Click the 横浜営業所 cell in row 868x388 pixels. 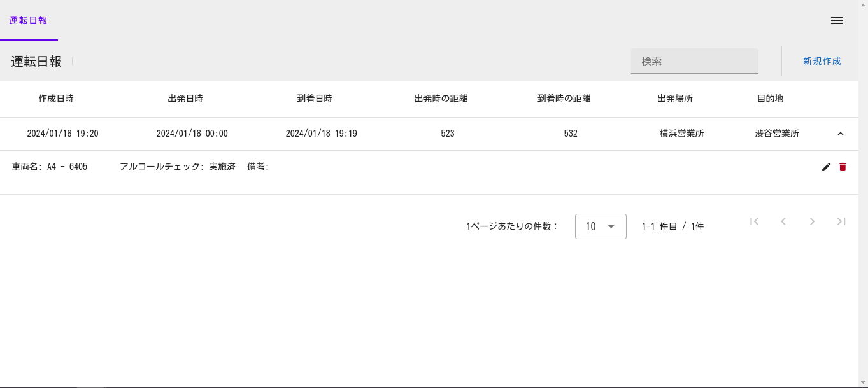point(681,134)
